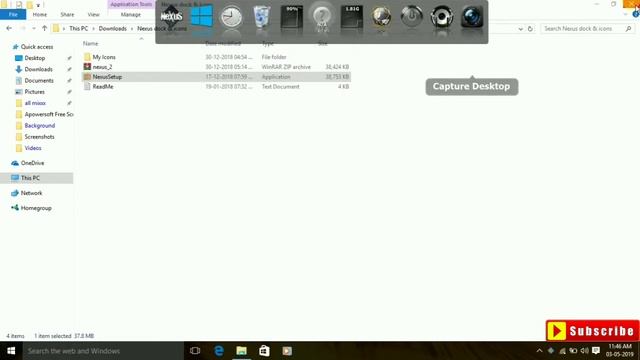640x360 pixels.
Task: Click the Subscribe button
Action: coord(592,331)
